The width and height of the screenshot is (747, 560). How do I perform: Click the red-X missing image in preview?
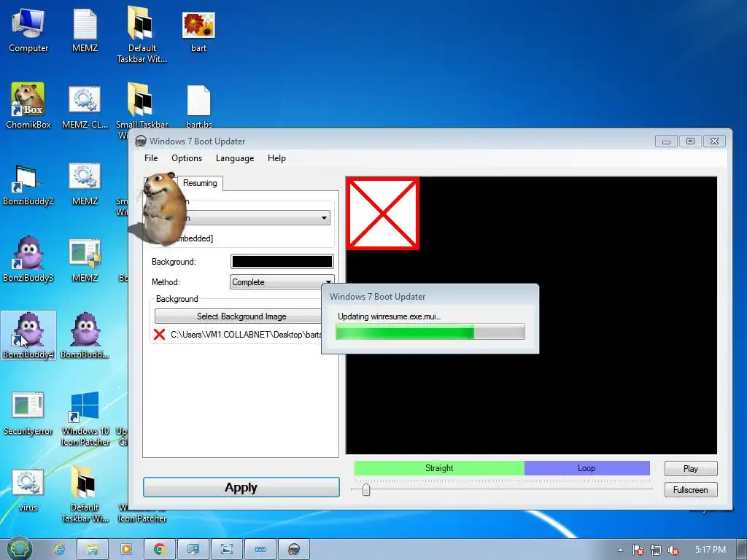(382, 214)
